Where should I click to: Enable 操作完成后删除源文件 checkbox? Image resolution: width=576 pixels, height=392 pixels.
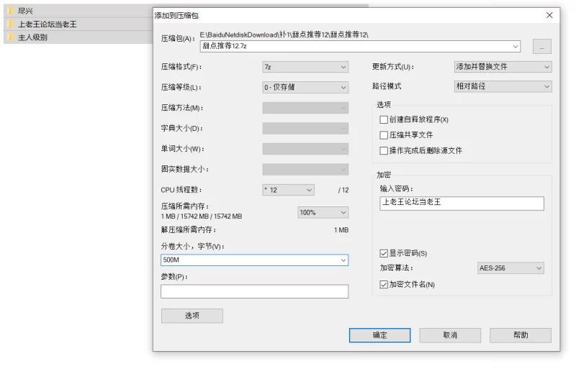tap(384, 150)
